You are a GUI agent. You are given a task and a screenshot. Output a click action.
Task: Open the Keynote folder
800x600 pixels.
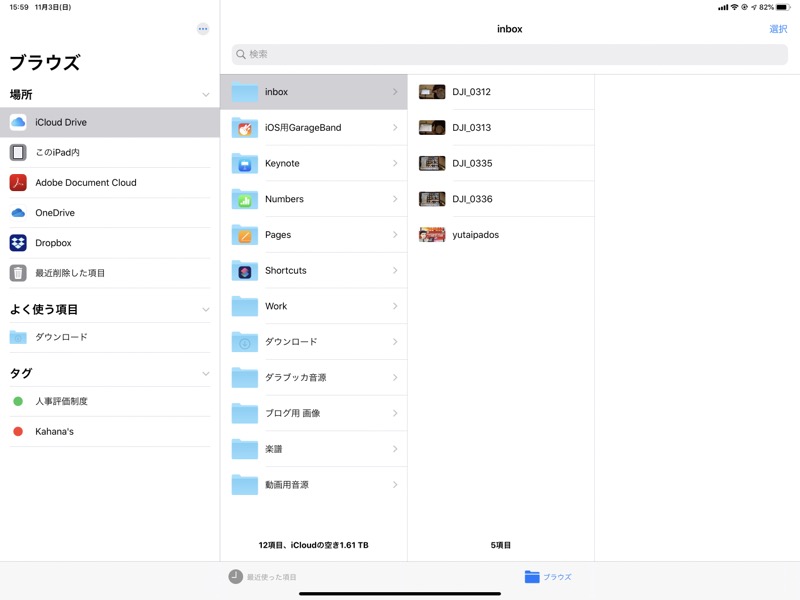pyautogui.click(x=282, y=163)
